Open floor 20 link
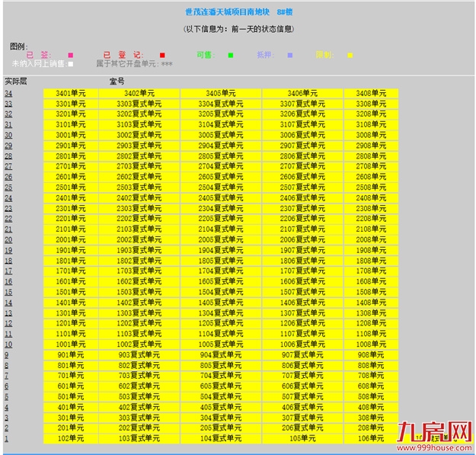The height and width of the screenshot is (455, 476). [8, 240]
